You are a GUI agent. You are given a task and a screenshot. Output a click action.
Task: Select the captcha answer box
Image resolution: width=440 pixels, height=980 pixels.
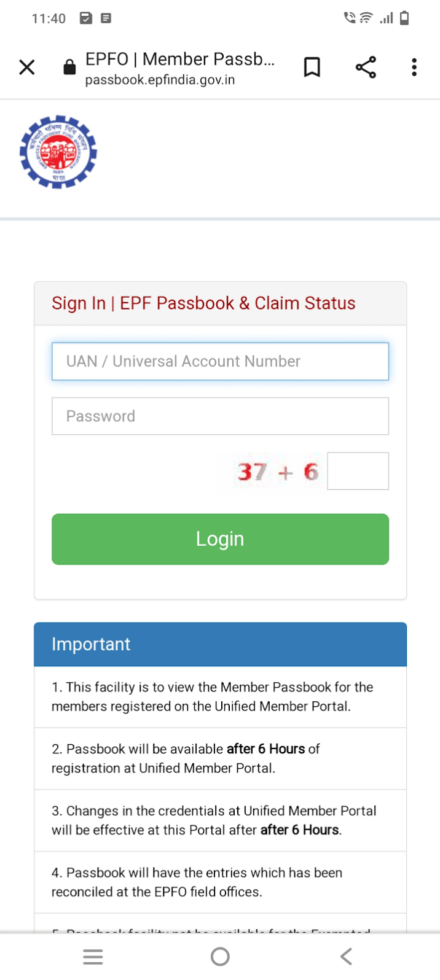click(x=358, y=471)
